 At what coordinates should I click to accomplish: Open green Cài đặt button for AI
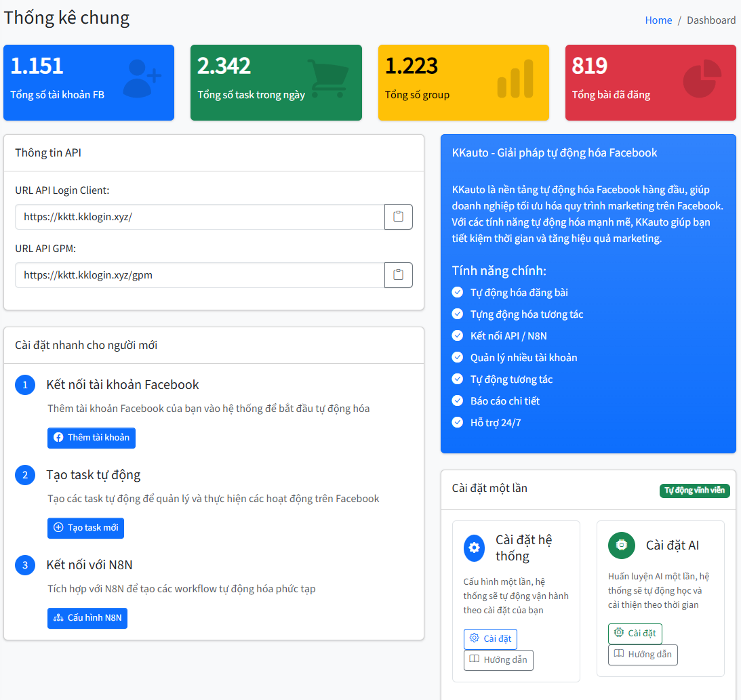(x=635, y=634)
